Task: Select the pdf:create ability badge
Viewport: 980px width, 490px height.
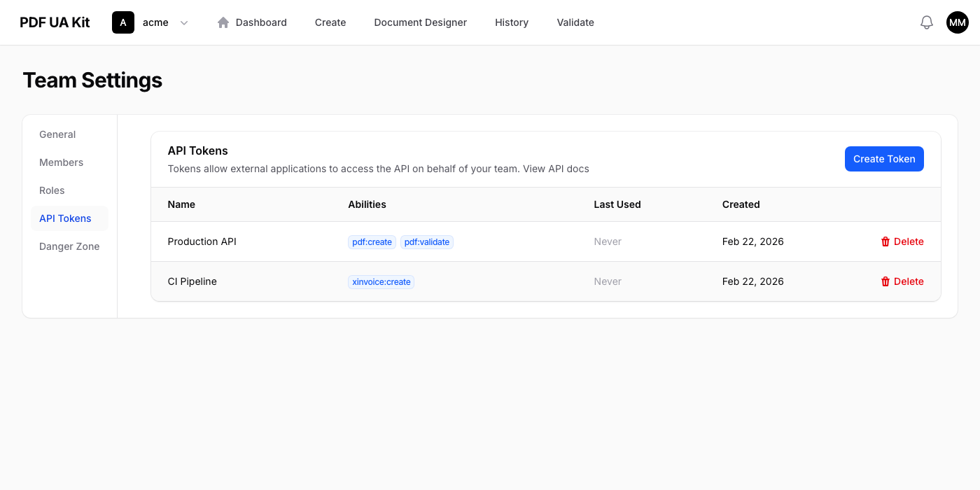Action: tap(372, 241)
